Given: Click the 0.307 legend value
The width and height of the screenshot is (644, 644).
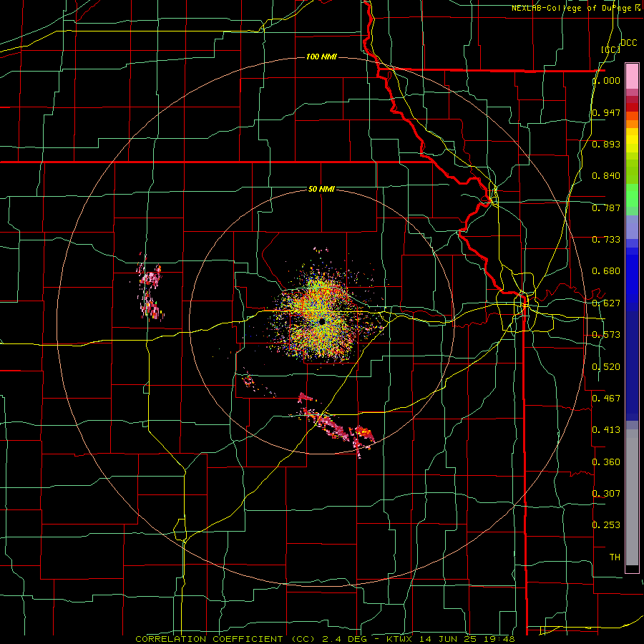Looking at the screenshot, I should (606, 494).
